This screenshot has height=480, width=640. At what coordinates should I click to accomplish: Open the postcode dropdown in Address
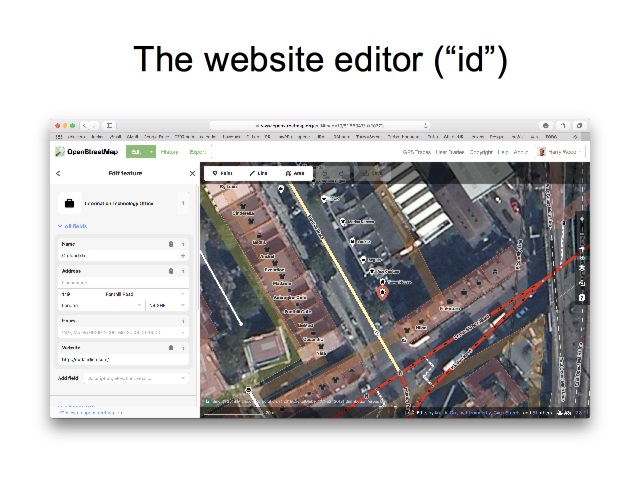(182, 305)
